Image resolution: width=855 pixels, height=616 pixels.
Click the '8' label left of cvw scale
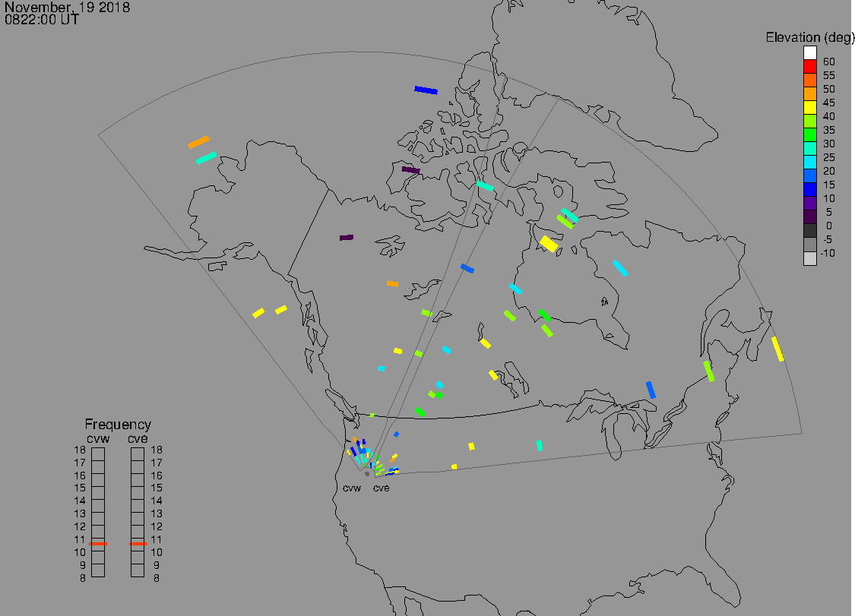click(83, 578)
